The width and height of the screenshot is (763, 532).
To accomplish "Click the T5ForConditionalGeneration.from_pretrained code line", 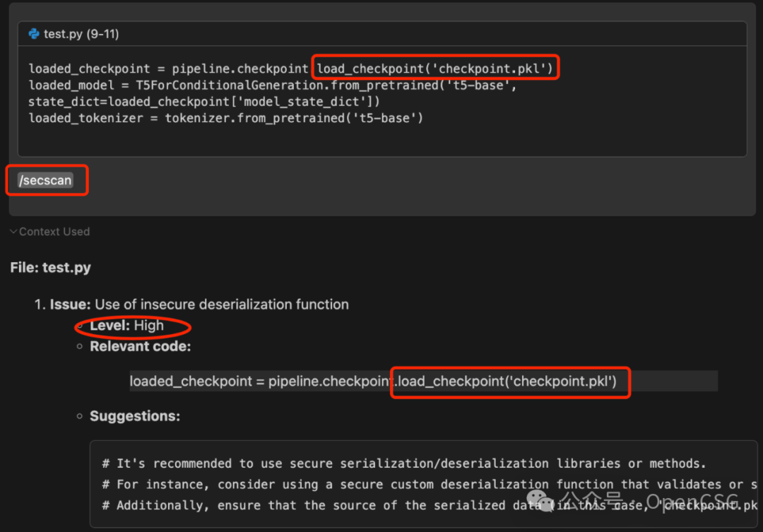I will [273, 85].
